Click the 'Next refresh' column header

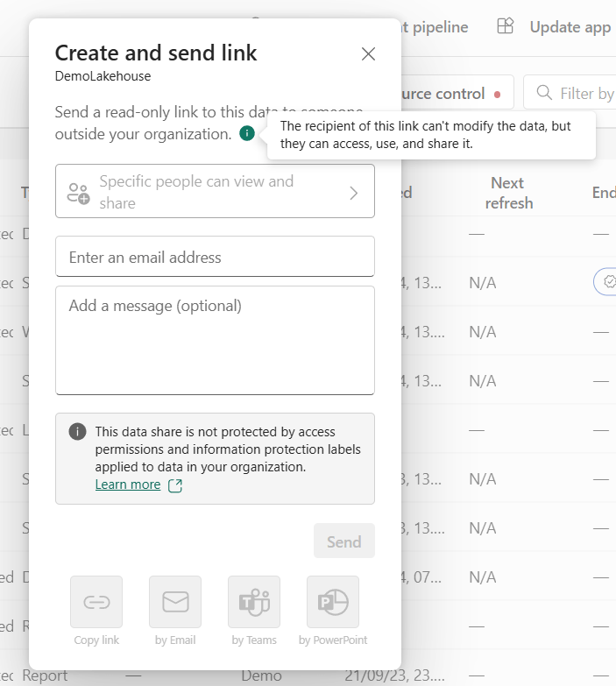point(507,193)
